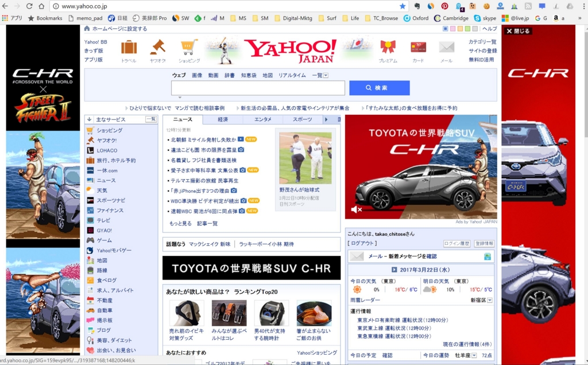This screenshot has height=365, width=588.
Task: Open the Mail envelope icon in the header
Action: pos(446,47)
